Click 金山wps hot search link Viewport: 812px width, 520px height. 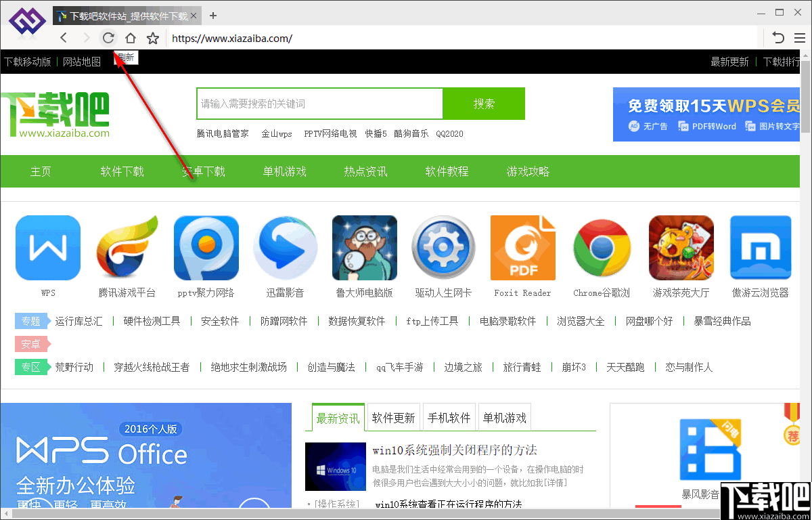277,133
